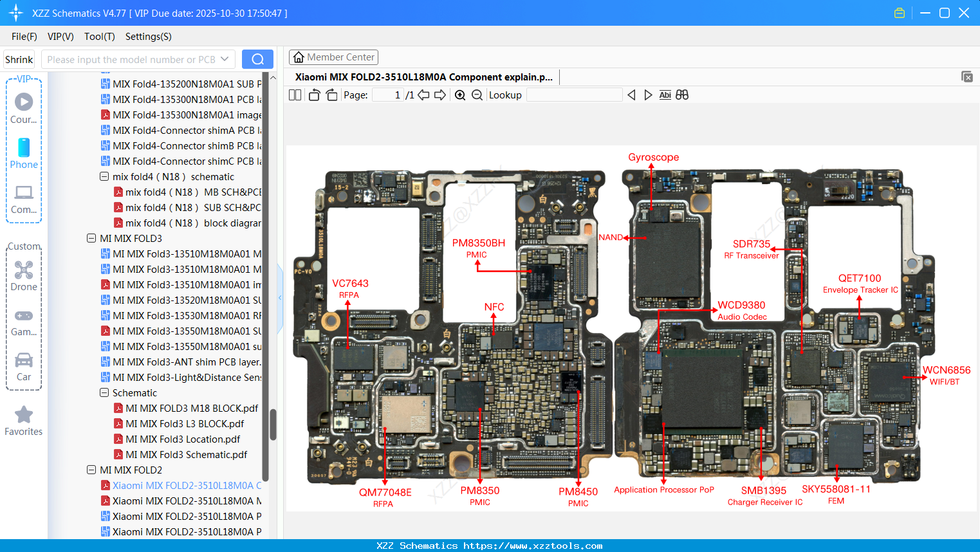Open binoculars advanced search tool
This screenshot has width=980, height=552.
682,95
